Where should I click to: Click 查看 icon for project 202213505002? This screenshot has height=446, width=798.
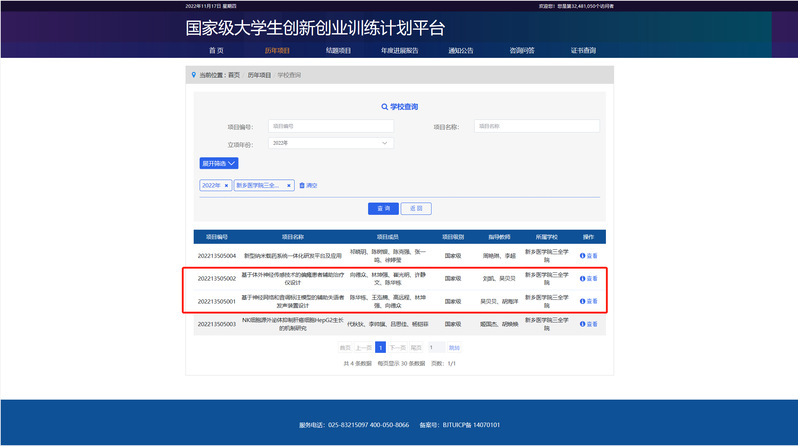(x=589, y=279)
